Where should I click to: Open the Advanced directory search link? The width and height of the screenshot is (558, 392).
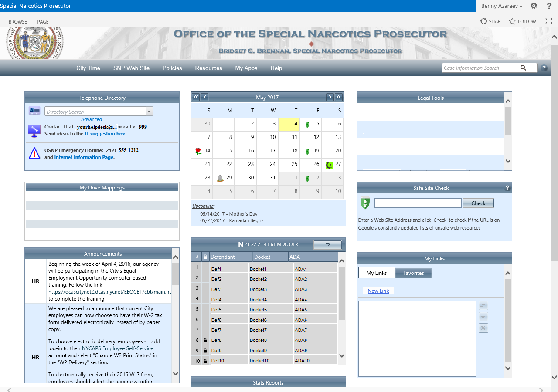point(92,119)
